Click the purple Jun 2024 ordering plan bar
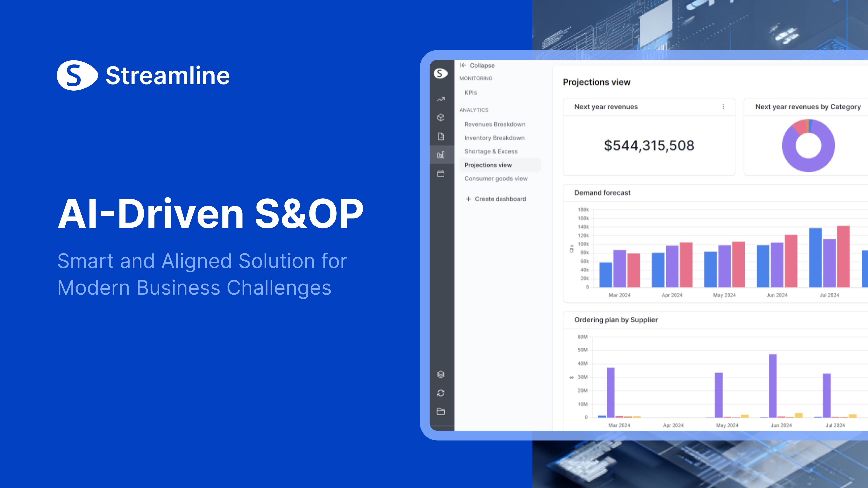Screen dimensions: 868x488 pyautogui.click(x=773, y=386)
